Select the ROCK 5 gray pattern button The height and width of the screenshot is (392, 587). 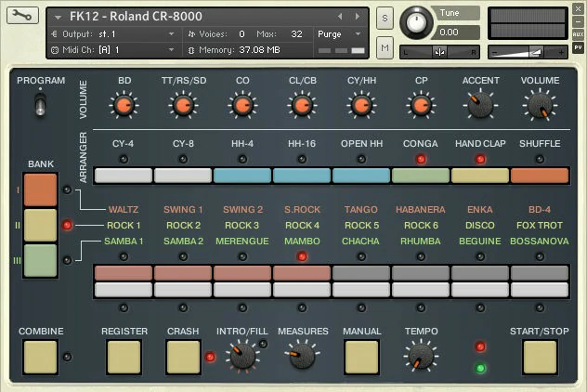(361, 273)
